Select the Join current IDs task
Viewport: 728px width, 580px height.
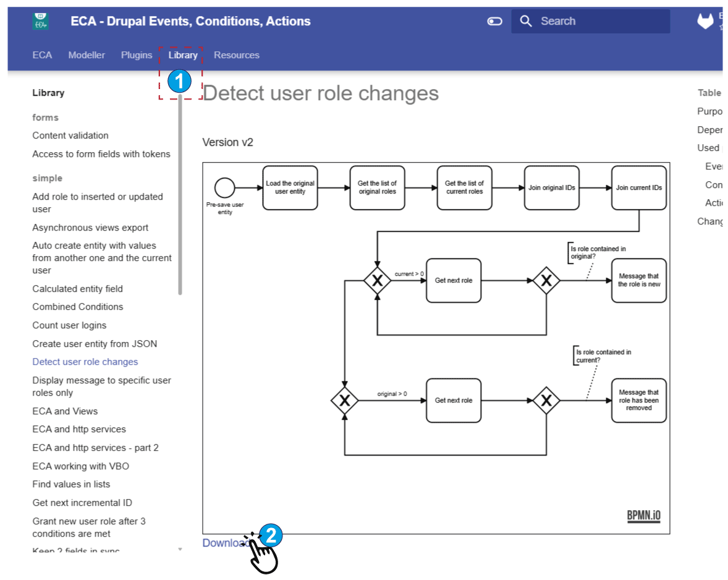(x=640, y=188)
